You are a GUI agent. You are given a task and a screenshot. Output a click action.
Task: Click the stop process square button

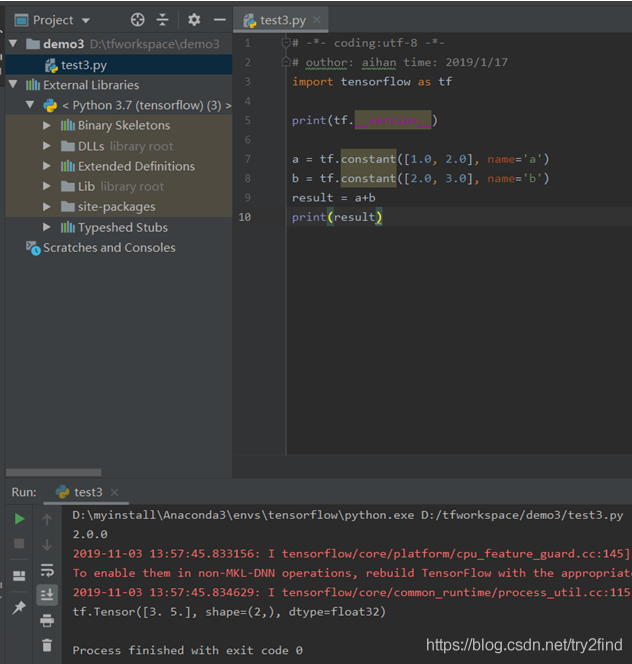coord(19,543)
